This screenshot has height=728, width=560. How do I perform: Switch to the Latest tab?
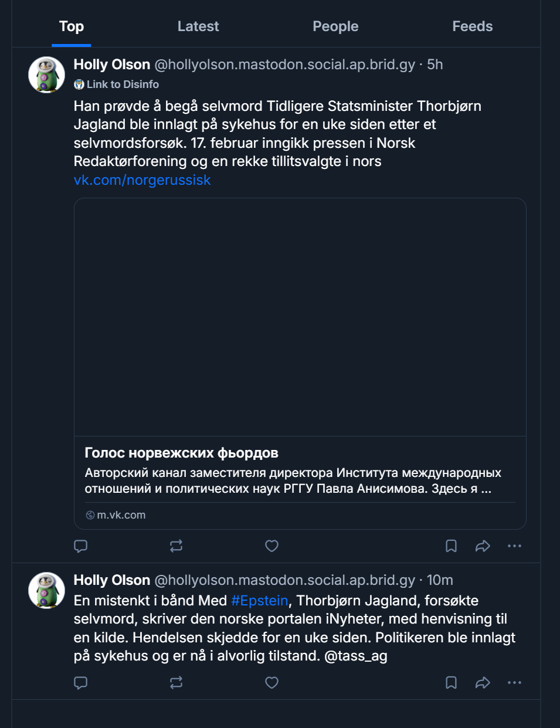point(198,26)
